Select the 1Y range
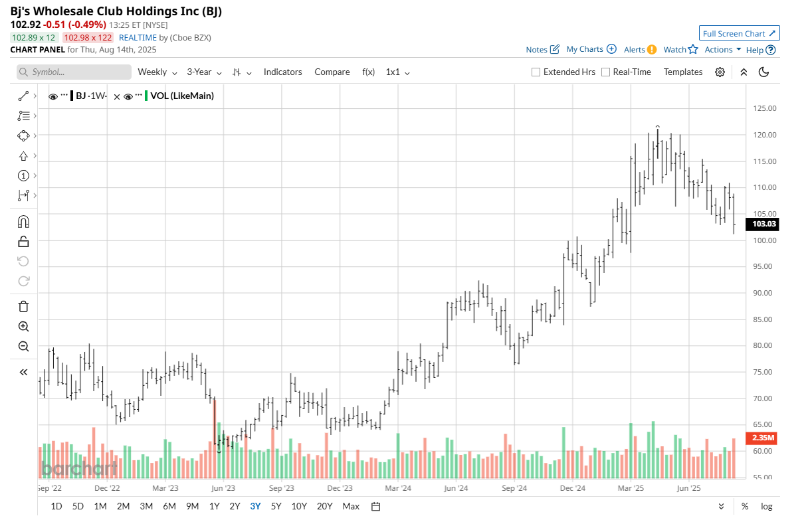 click(215, 506)
